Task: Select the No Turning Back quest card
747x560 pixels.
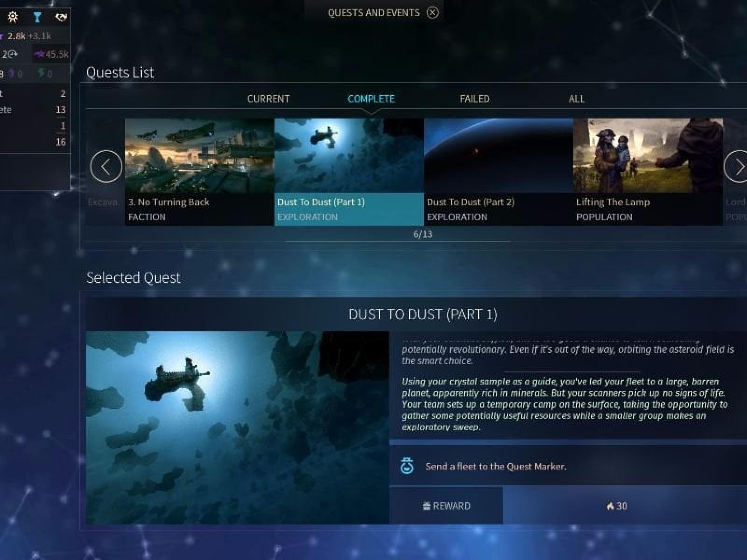Action: (199, 172)
